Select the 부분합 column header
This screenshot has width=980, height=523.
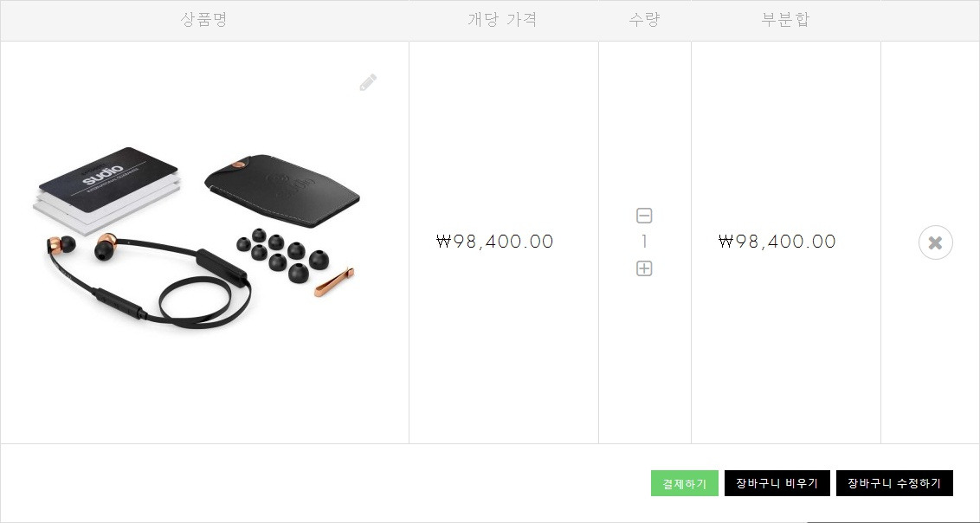(785, 19)
